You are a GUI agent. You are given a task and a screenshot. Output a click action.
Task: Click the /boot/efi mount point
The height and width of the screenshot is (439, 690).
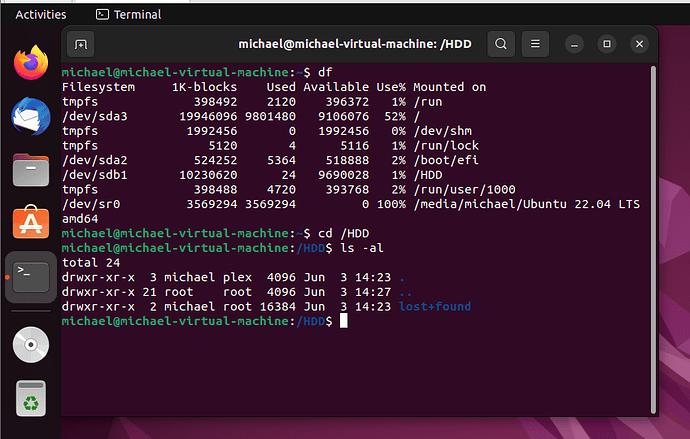coord(446,161)
